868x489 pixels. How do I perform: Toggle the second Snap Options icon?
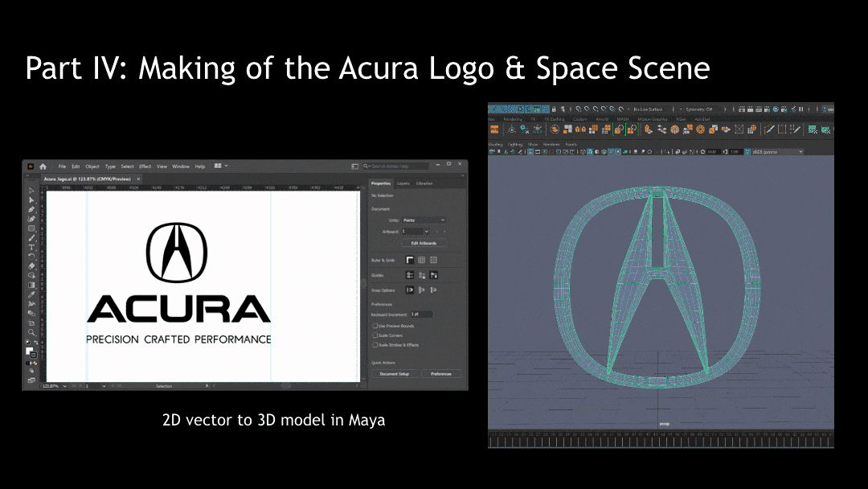tap(422, 290)
